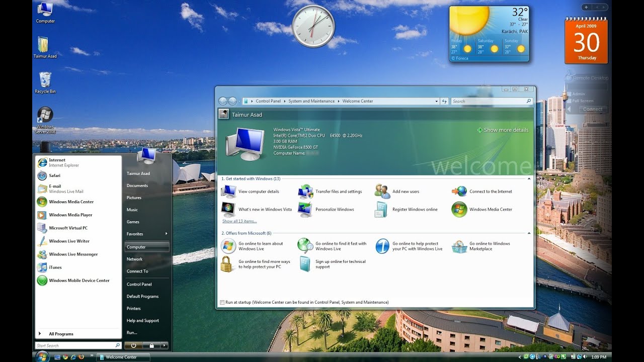Click the lock button in Start menu
Screen dimensions: 644x362
click(x=151, y=345)
